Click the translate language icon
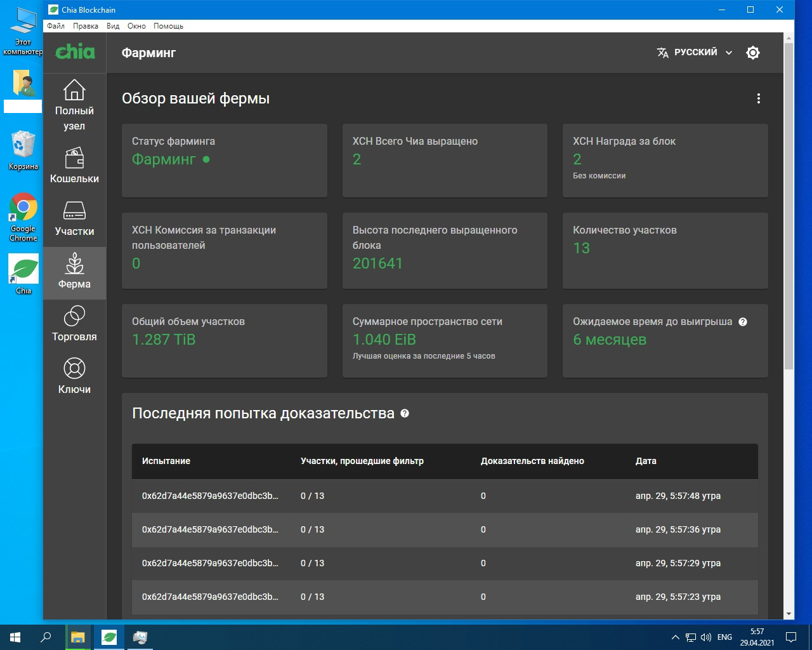The height and width of the screenshot is (650, 812). [663, 53]
